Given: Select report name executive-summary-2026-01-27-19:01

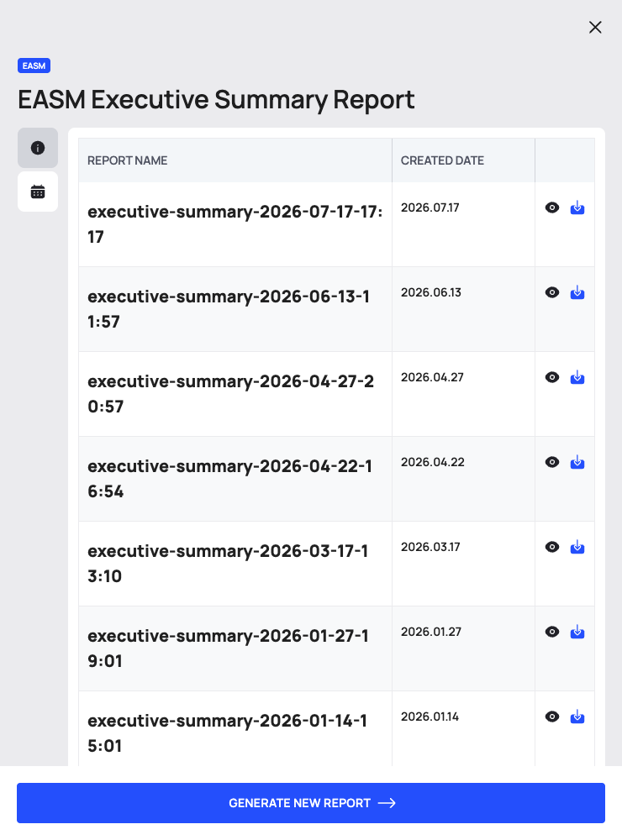Looking at the screenshot, I should click(x=229, y=648).
